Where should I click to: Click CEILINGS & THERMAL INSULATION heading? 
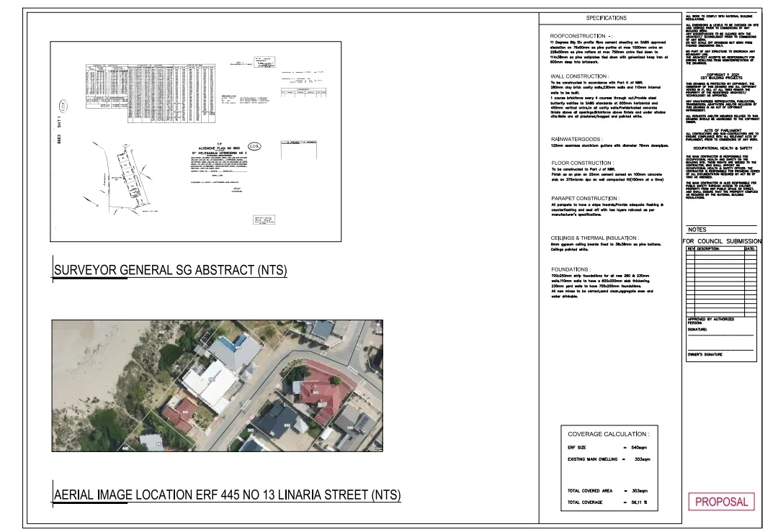click(595, 238)
